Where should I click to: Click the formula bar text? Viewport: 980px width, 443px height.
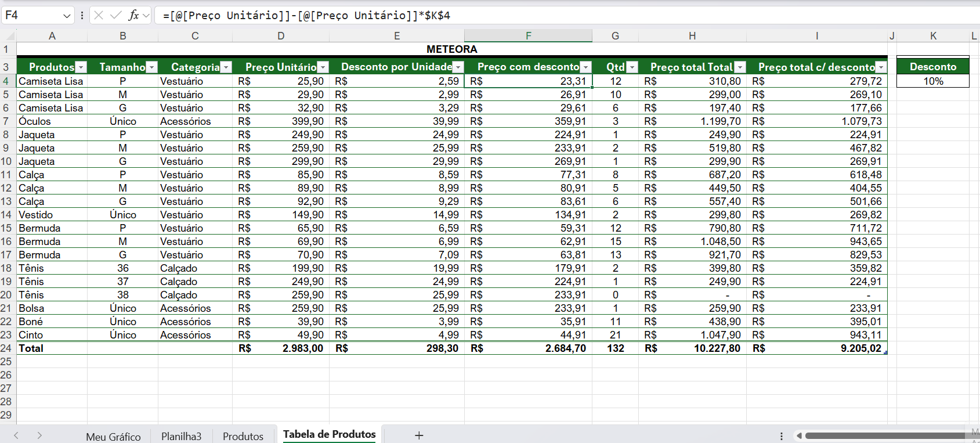306,15
